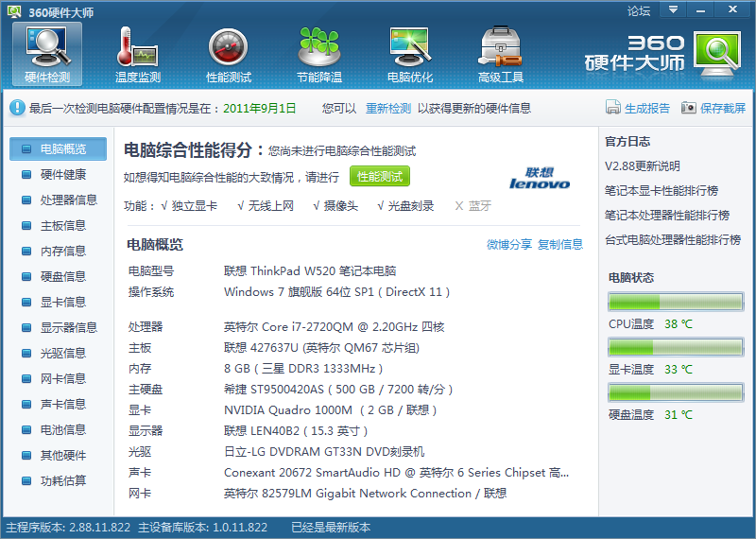This screenshot has width=756, height=539.
Task: Click the √ 独立显卡 feature indicator
Action: [x=189, y=206]
